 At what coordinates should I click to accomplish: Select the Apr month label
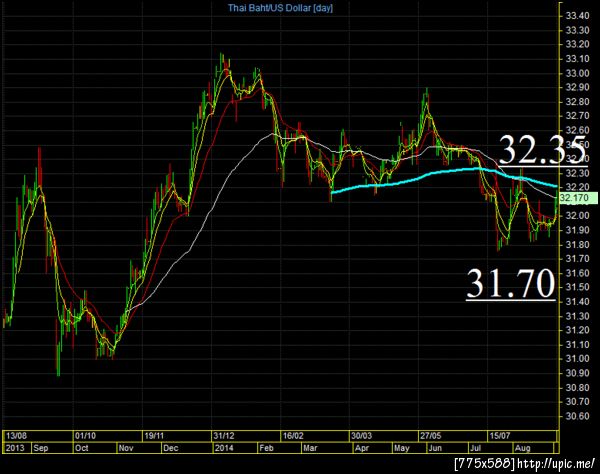pos(362,448)
